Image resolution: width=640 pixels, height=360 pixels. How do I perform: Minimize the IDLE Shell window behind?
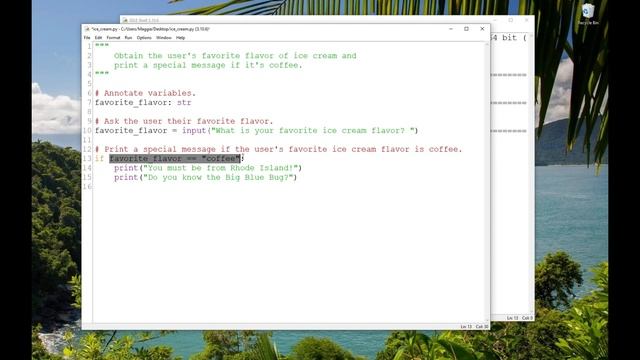495,20
